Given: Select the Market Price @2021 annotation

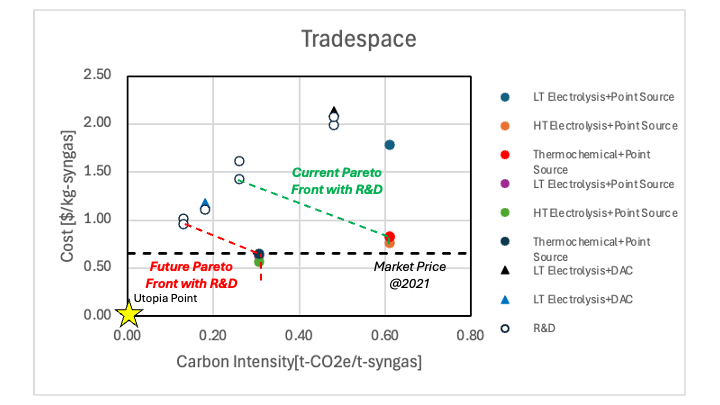Looking at the screenshot, I should click(x=410, y=274).
